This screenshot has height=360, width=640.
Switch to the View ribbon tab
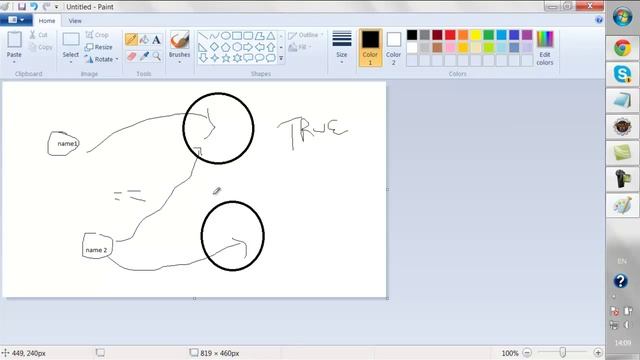tap(75, 20)
